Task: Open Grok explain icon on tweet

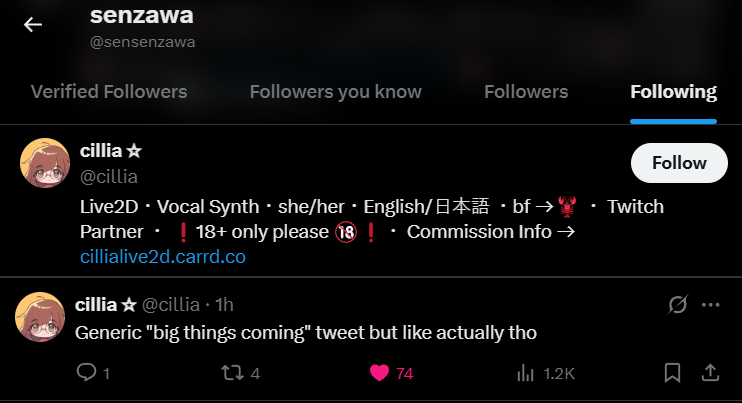Action: point(678,305)
